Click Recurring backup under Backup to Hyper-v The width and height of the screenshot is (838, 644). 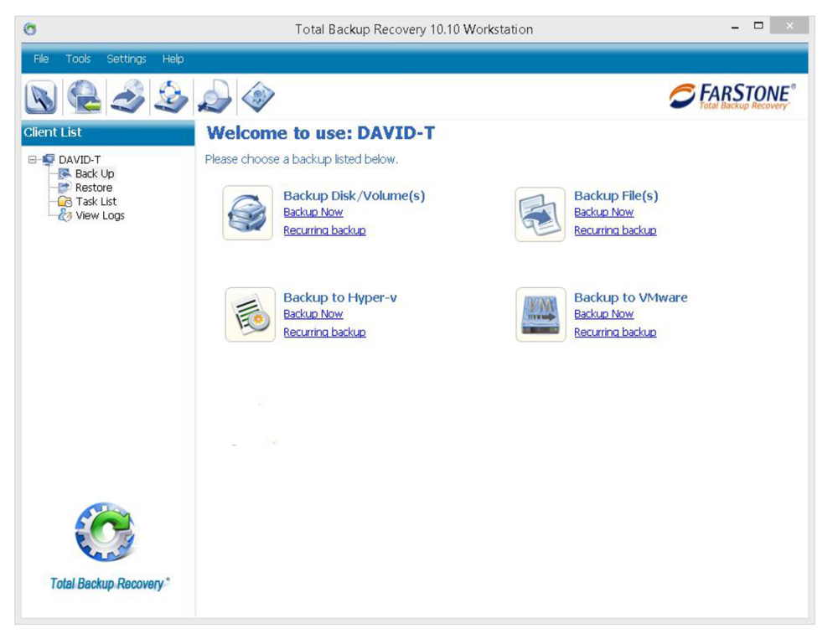click(324, 332)
